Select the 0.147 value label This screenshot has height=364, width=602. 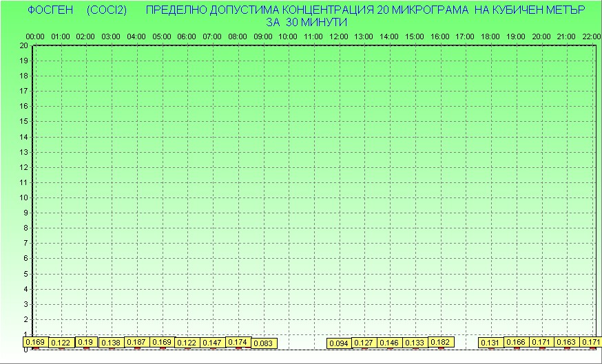click(212, 343)
